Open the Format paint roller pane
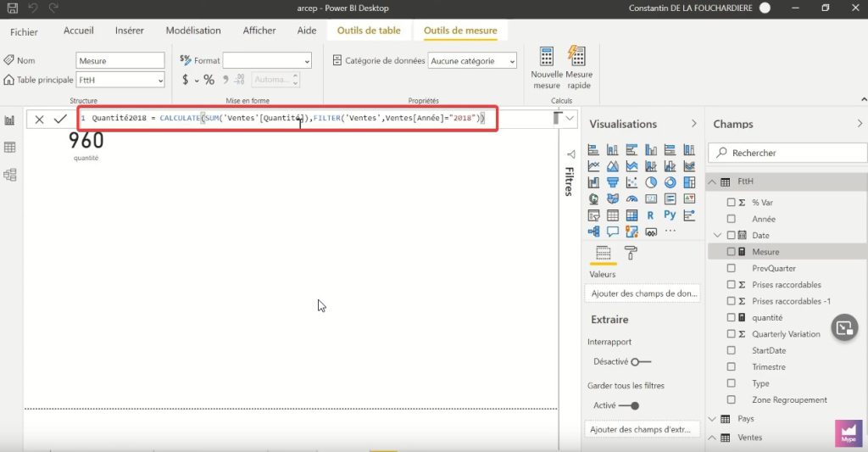The image size is (868, 452). pyautogui.click(x=631, y=254)
